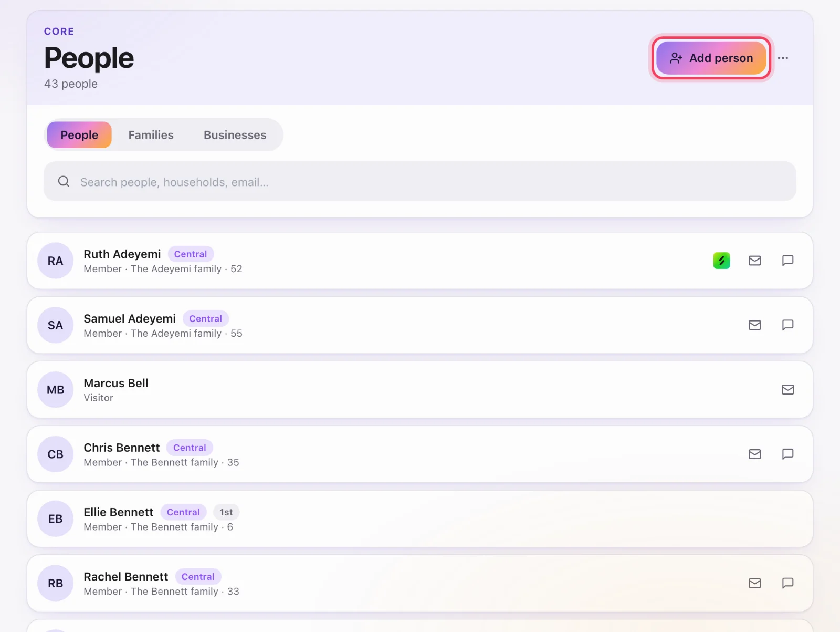The image size is (840, 632).
Task: Open Ellie Bennett's profile name
Action: 119,512
